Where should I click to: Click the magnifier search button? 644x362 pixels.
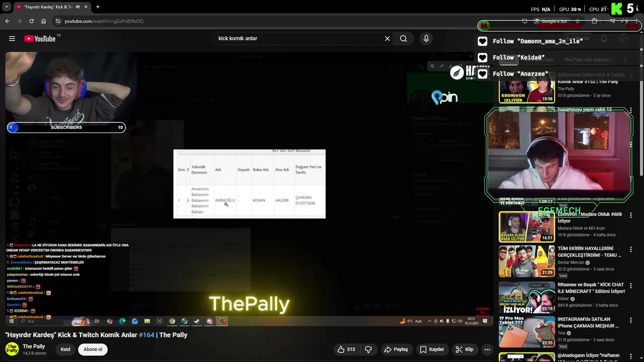pyautogui.click(x=404, y=39)
